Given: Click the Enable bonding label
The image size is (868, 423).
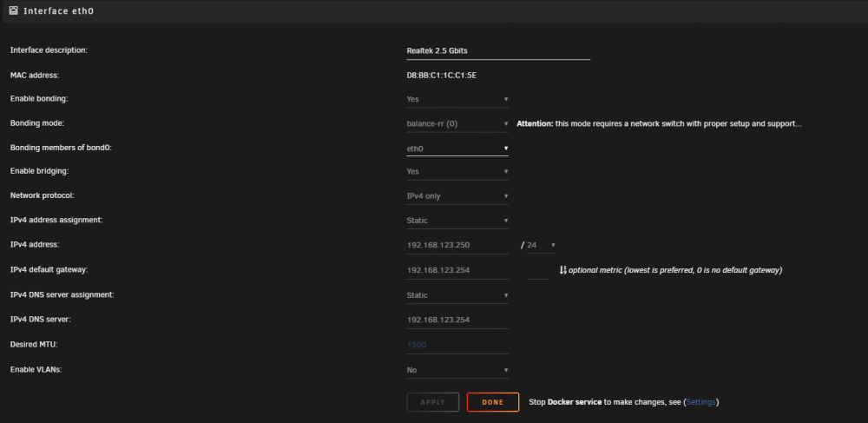Looking at the screenshot, I should tap(39, 98).
